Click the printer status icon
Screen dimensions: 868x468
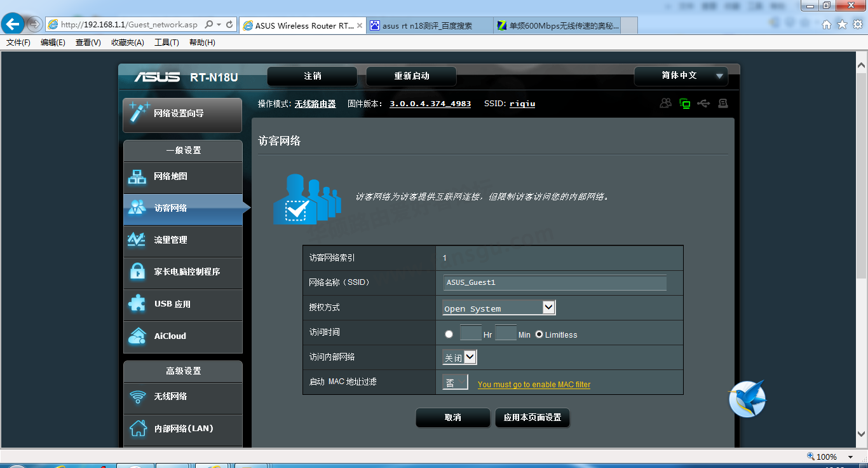(x=722, y=103)
